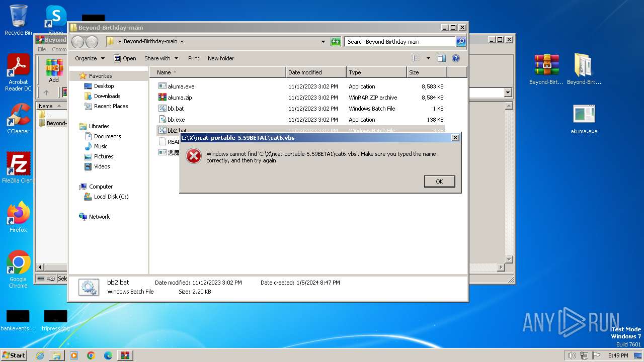
Task: Click the address bar refresh button
Action: pos(336,42)
